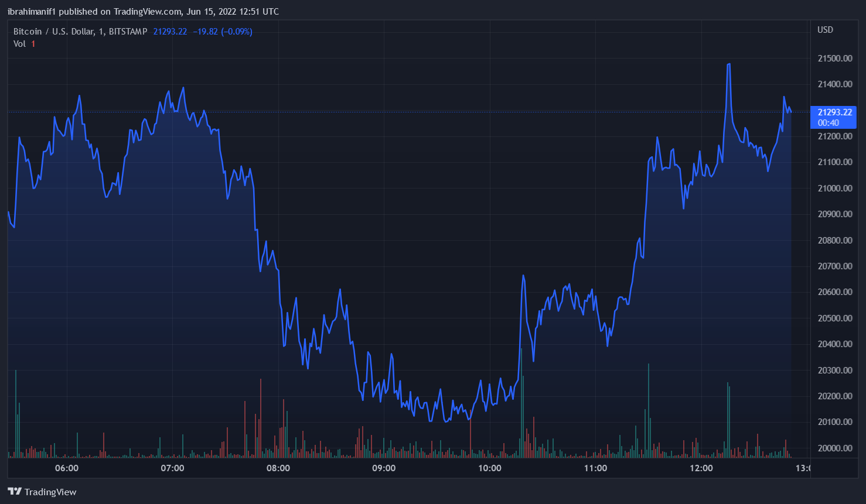Click the red Vol value 1 in legend
The image size is (866, 504).
[x=33, y=44]
